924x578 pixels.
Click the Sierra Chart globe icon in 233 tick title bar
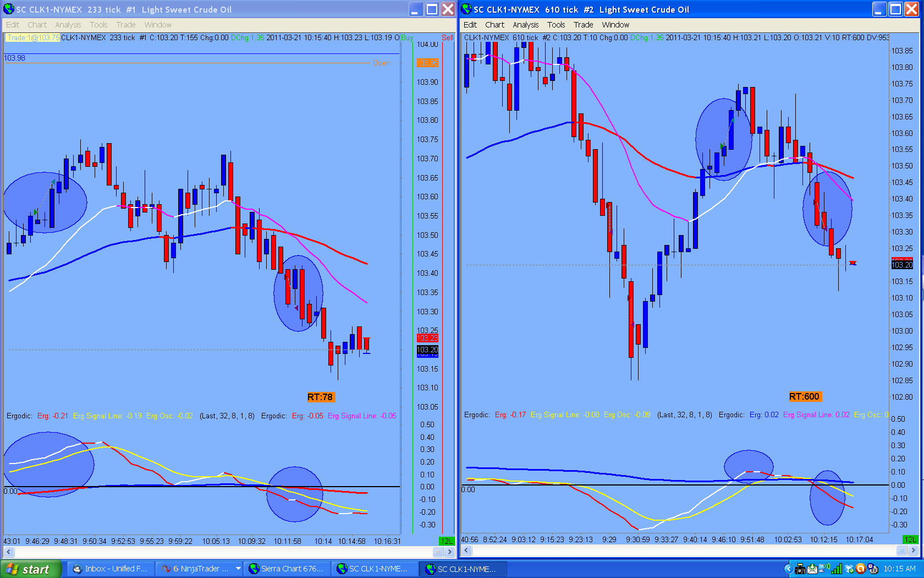click(x=9, y=9)
